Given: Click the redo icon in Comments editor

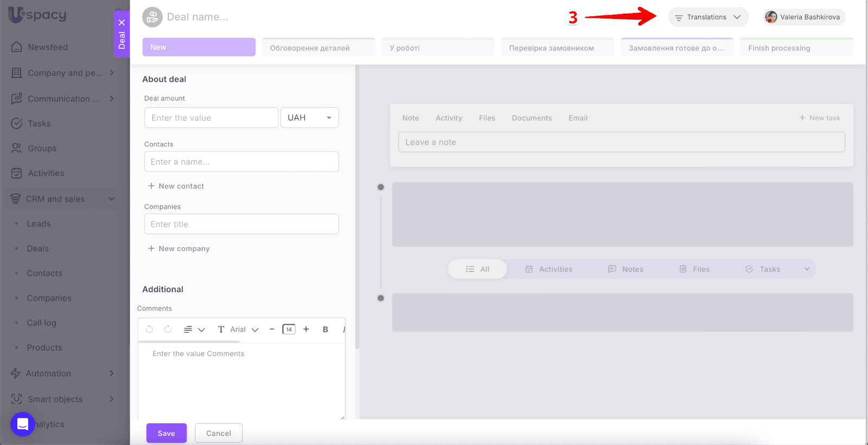Looking at the screenshot, I should point(168,329).
